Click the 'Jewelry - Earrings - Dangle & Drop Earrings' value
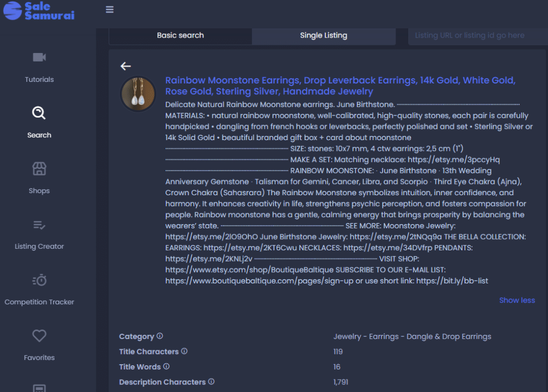This screenshot has height=392, width=548. (x=412, y=336)
